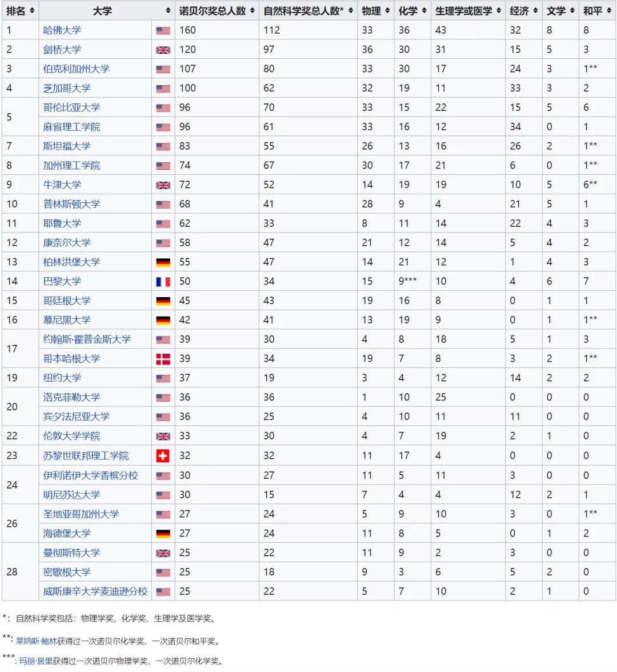Click the US flag beside 麻省理工学院

point(163,127)
